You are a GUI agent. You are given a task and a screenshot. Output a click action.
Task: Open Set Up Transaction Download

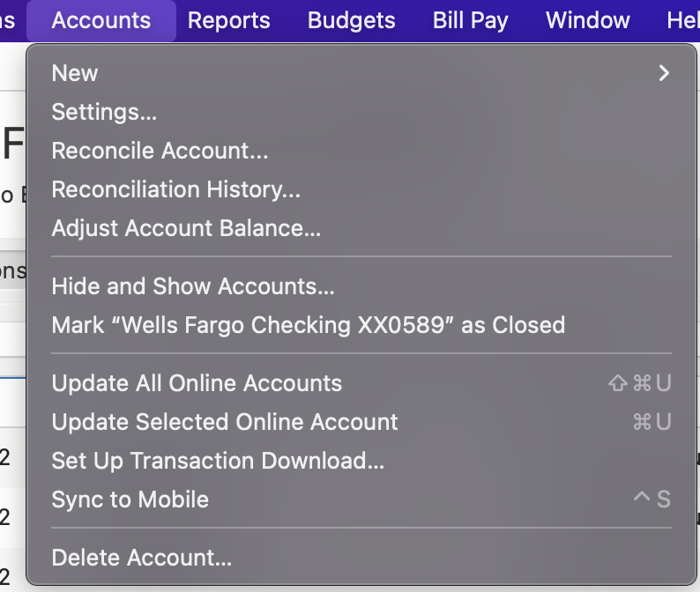(x=218, y=461)
